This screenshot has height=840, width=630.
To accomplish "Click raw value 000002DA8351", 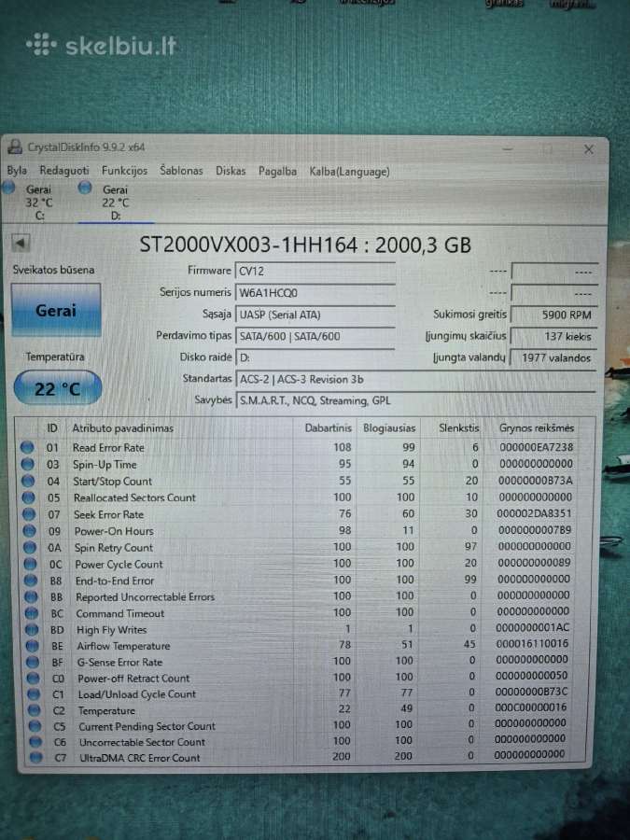I will click(x=534, y=513).
